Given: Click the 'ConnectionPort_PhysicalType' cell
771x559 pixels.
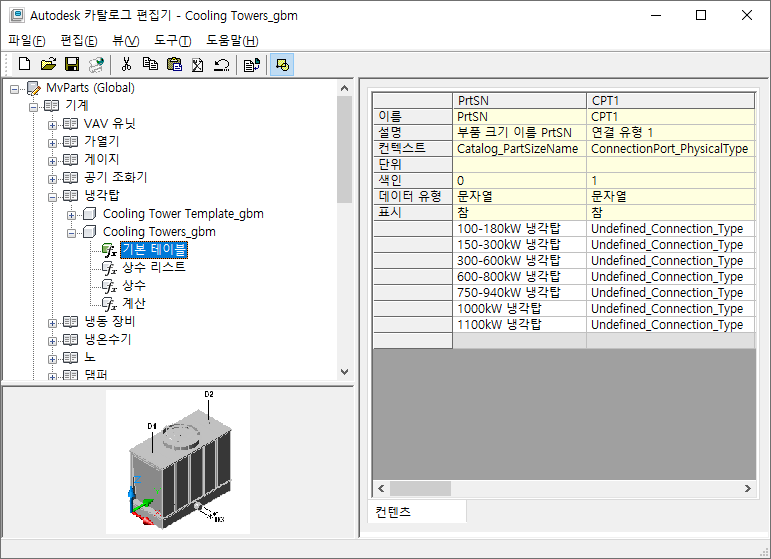Looking at the screenshot, I should pos(671,148).
